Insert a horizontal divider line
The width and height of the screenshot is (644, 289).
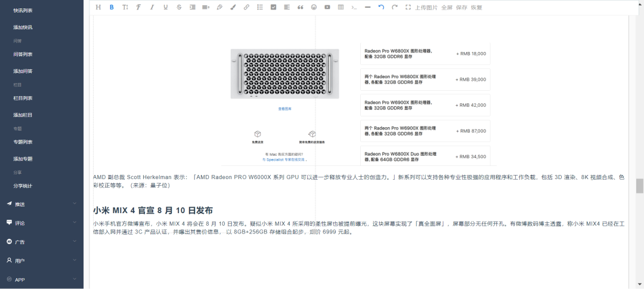(x=367, y=7)
